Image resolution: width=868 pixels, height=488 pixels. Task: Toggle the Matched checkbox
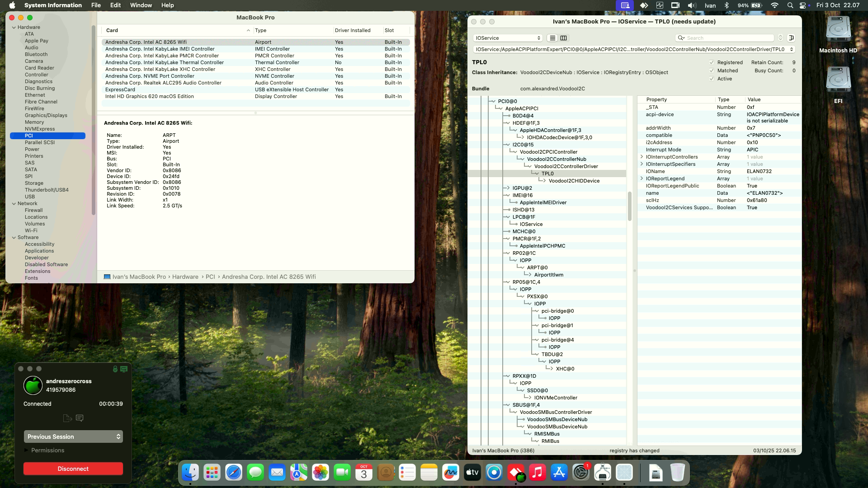pyautogui.click(x=712, y=70)
